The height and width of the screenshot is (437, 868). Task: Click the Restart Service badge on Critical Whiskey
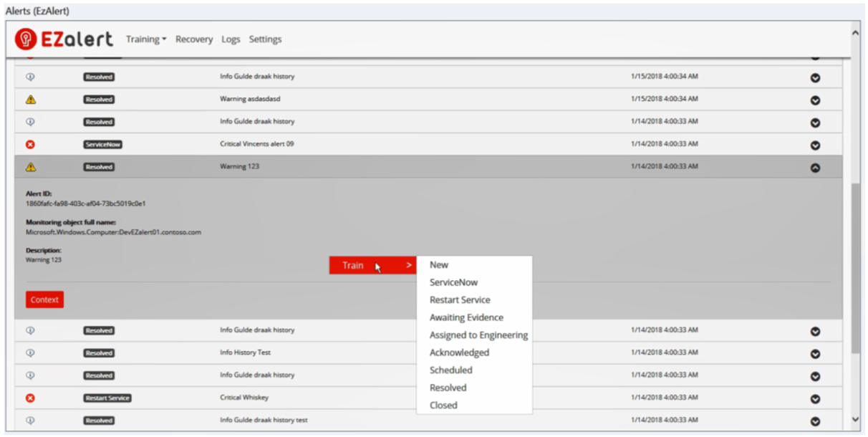coord(107,398)
